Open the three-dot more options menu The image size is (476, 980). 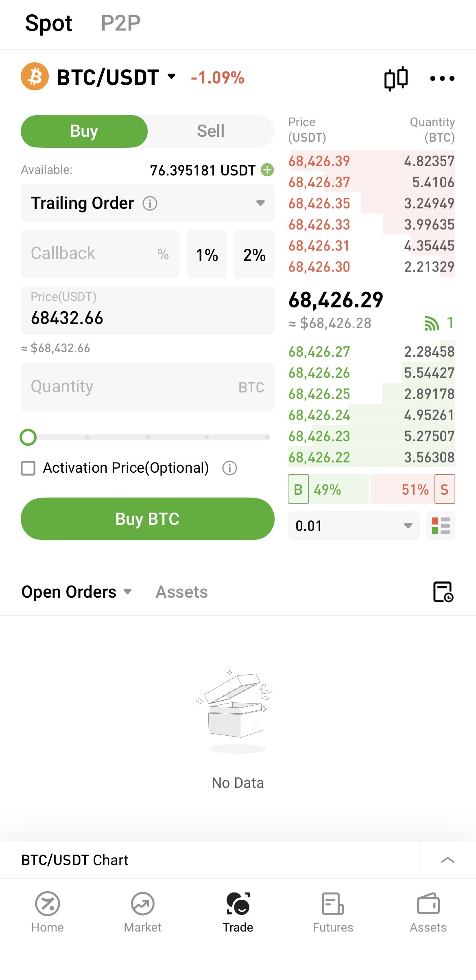click(442, 78)
